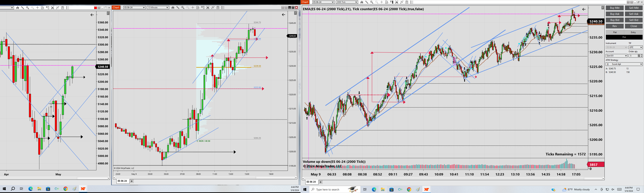Toggle Chart Trader in 2000 Tick chart toolbar
Viewport: 644px width, 193px height.
[392, 2]
